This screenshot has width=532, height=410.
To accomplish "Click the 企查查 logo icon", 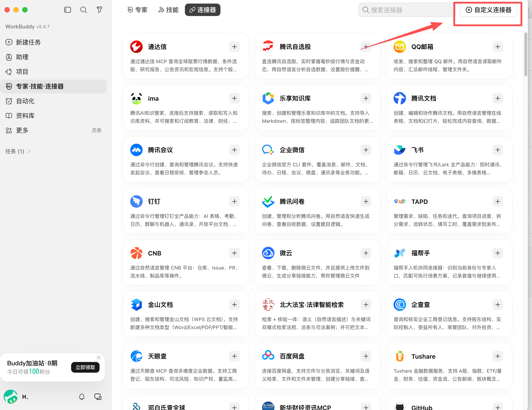I will pos(400,304).
